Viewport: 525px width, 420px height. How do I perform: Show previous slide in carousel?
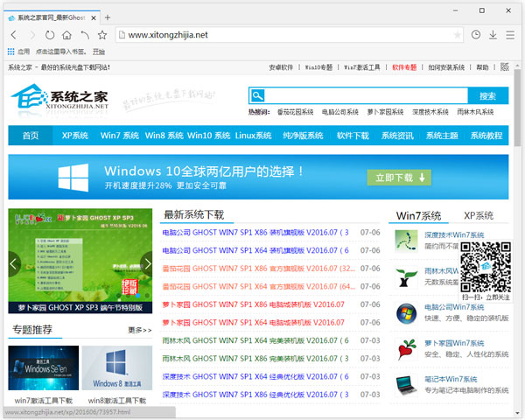[x=13, y=264]
